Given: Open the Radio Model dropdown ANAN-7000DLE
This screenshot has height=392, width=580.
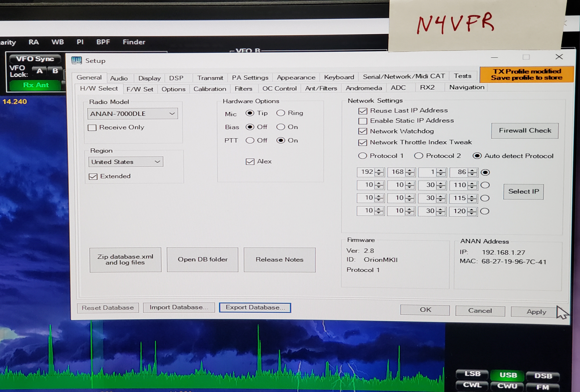Looking at the screenshot, I should point(133,114).
